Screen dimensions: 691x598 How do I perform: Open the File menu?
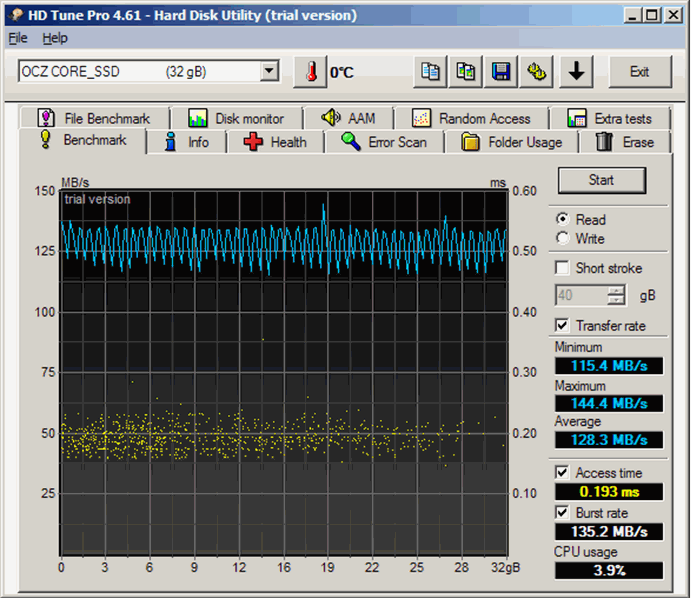18,38
